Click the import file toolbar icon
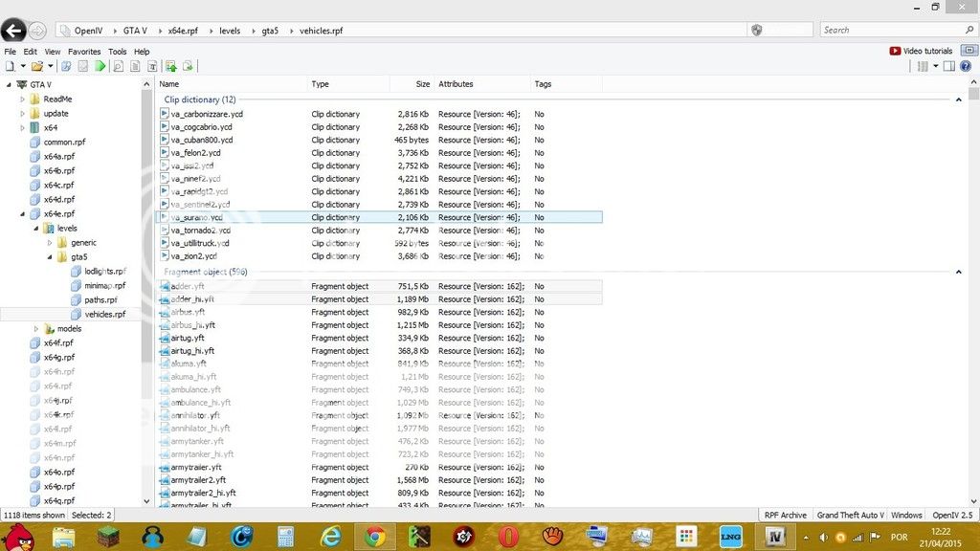The width and height of the screenshot is (980, 551). (x=171, y=66)
